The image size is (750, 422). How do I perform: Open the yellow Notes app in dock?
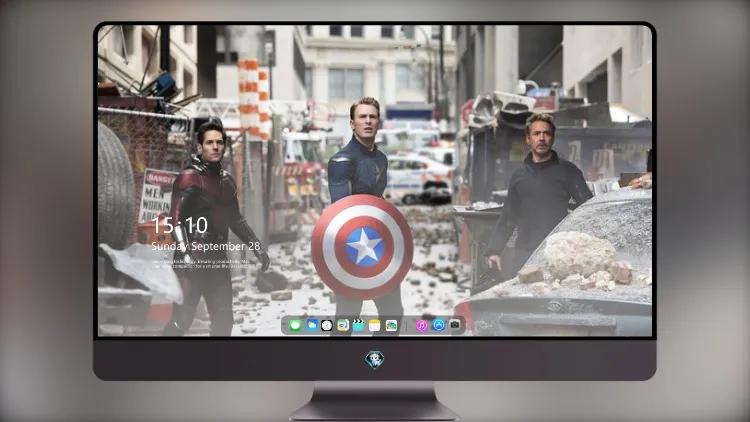click(x=375, y=326)
